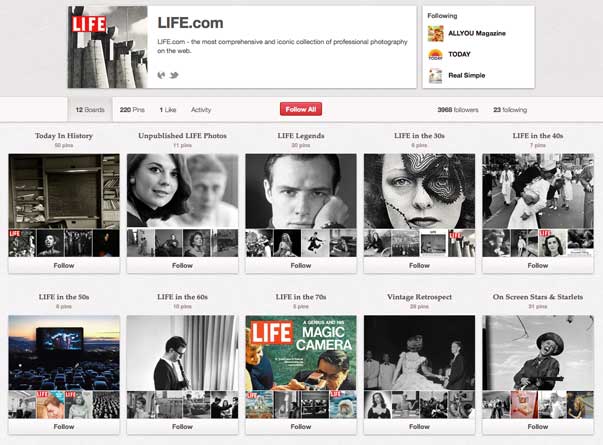This screenshot has width=603, height=445.
Task: Open Unpublished LIFE Photos cover image
Action: (x=182, y=190)
